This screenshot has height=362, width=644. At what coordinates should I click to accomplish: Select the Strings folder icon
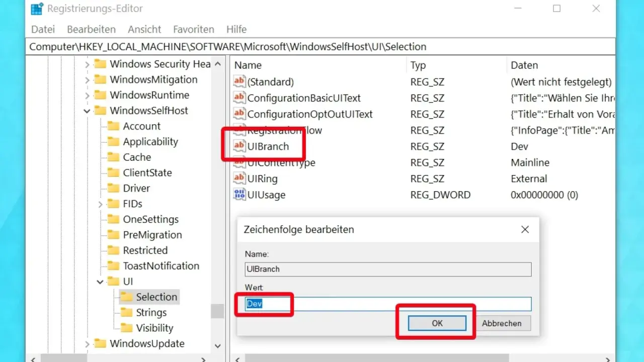coord(127,313)
